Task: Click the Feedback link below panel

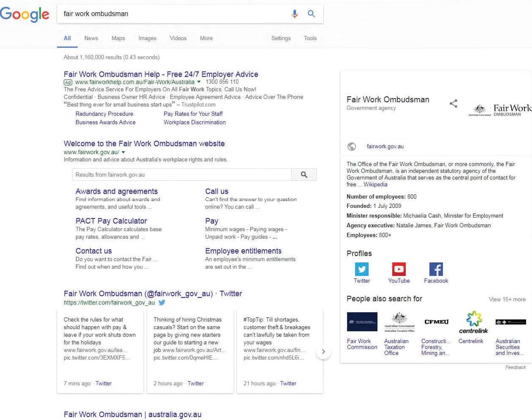Action: 516,367
